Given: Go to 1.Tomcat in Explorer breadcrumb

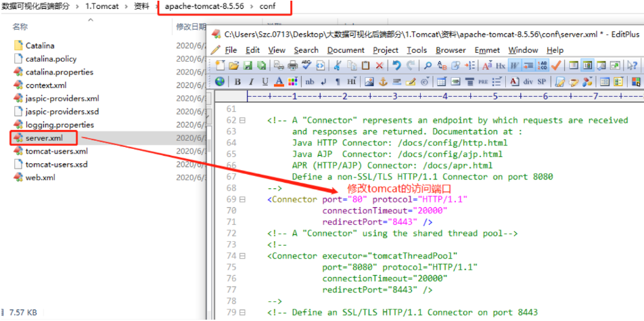Looking at the screenshot, I should click(x=102, y=7).
